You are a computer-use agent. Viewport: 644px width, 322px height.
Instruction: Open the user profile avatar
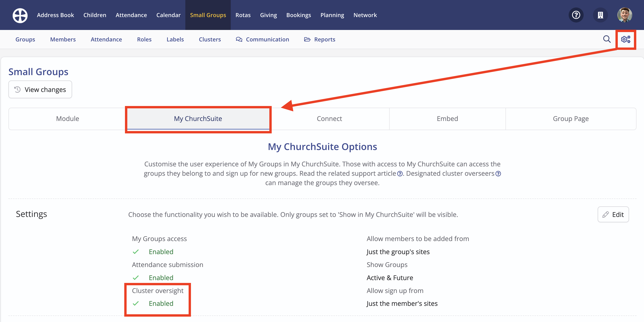[x=625, y=15]
